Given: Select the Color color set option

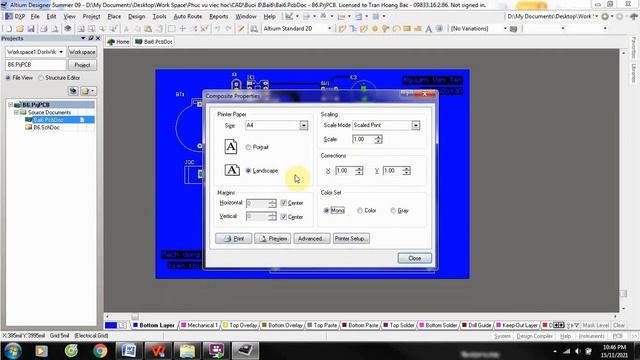Looking at the screenshot, I should point(360,211).
